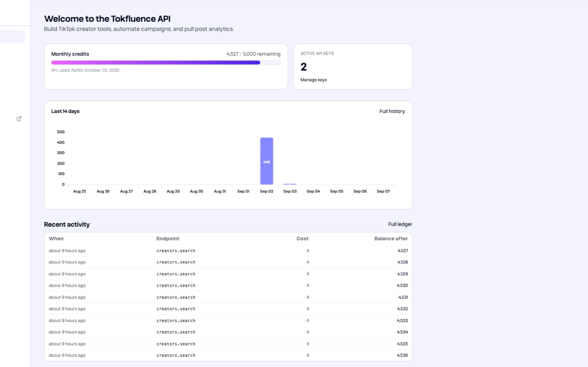Click the "Sep 02" axis label
This screenshot has width=588, height=367.
pos(267,191)
